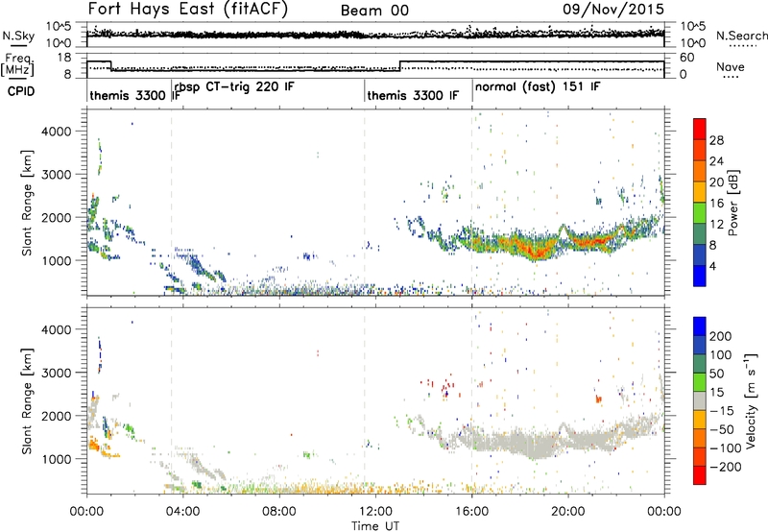
Task: Click the '10^5' label on the right noise axis
Action: click(x=693, y=26)
